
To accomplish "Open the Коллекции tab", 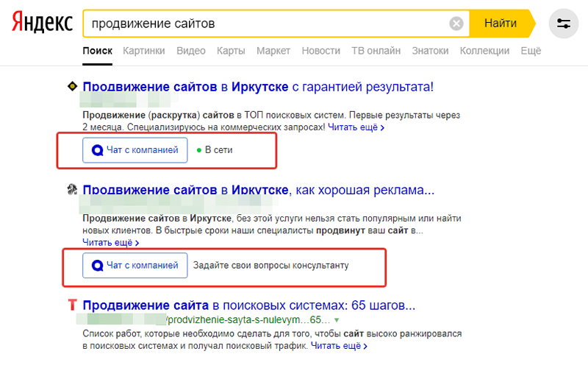I will 484,51.
